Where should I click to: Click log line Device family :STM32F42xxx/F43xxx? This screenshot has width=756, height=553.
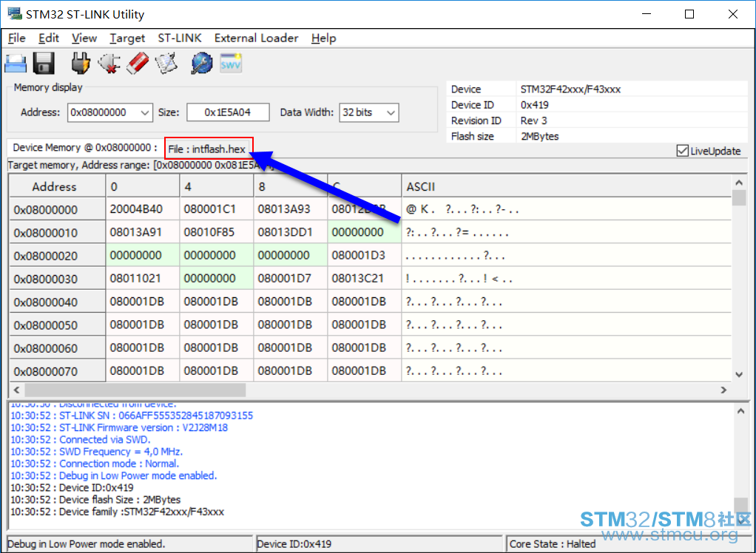[117, 512]
